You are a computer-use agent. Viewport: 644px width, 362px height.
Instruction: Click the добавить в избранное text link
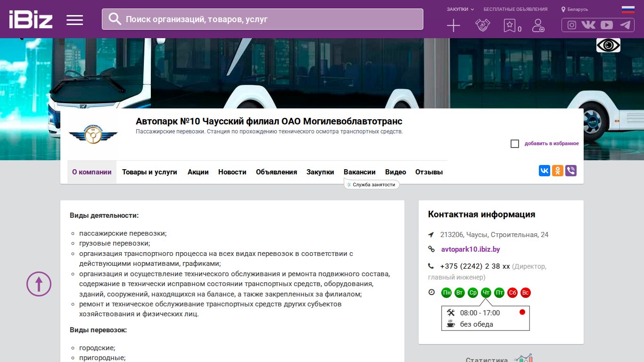pos(552,144)
